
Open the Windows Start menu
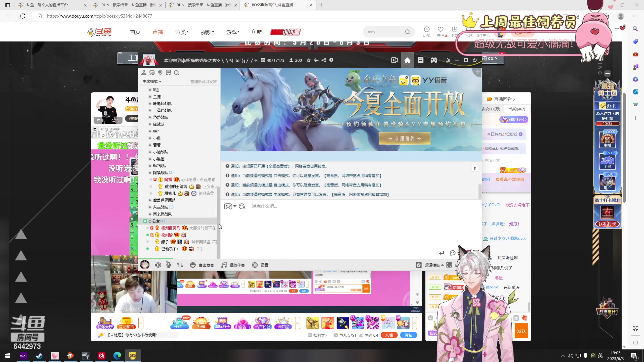click(x=8, y=356)
